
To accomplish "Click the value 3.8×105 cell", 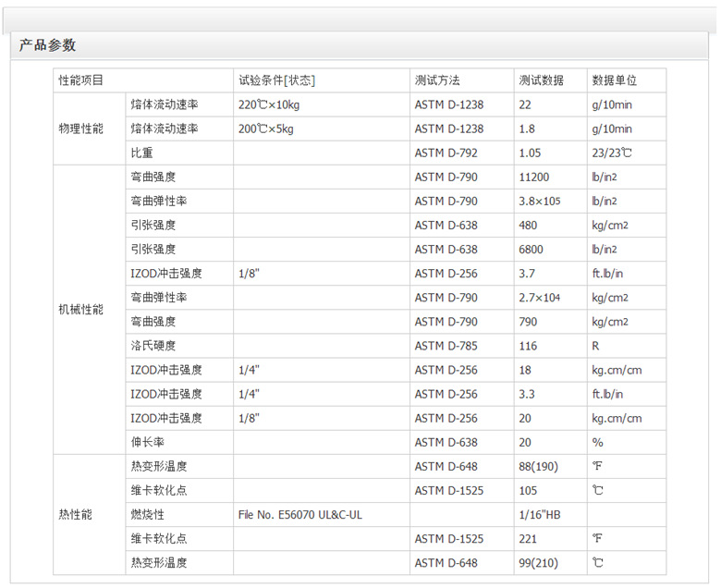I will [550, 202].
